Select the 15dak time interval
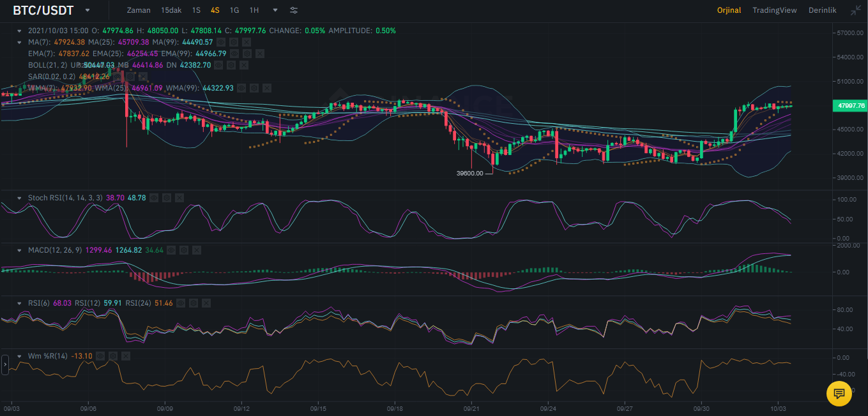This screenshot has height=416, width=868. (x=171, y=10)
